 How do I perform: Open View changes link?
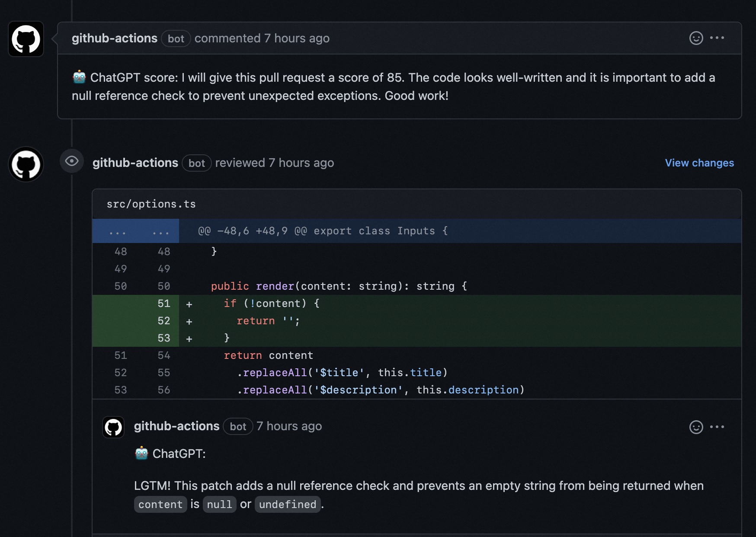699,163
